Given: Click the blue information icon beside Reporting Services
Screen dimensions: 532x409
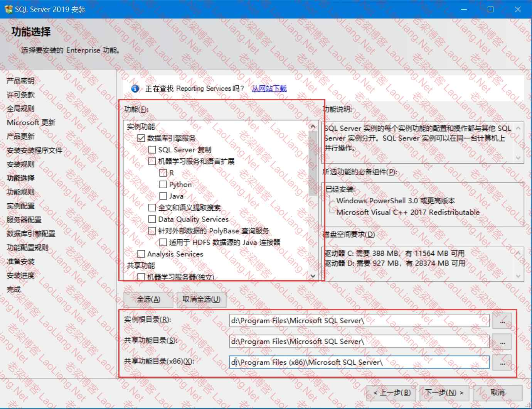Looking at the screenshot, I should 135,89.
